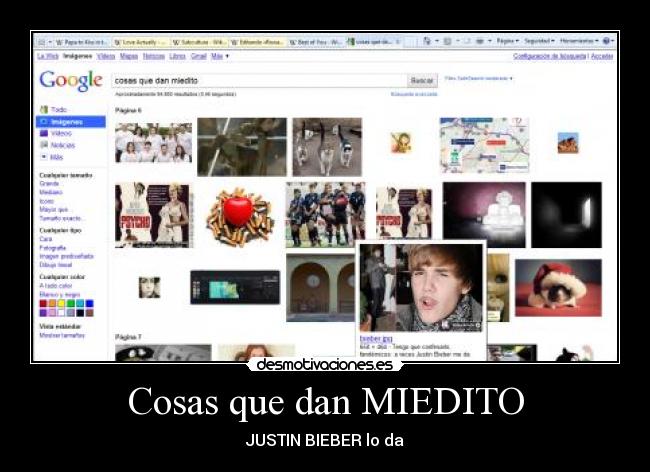Click the Buscar button
Screen dimensions: 650x472
(422, 80)
